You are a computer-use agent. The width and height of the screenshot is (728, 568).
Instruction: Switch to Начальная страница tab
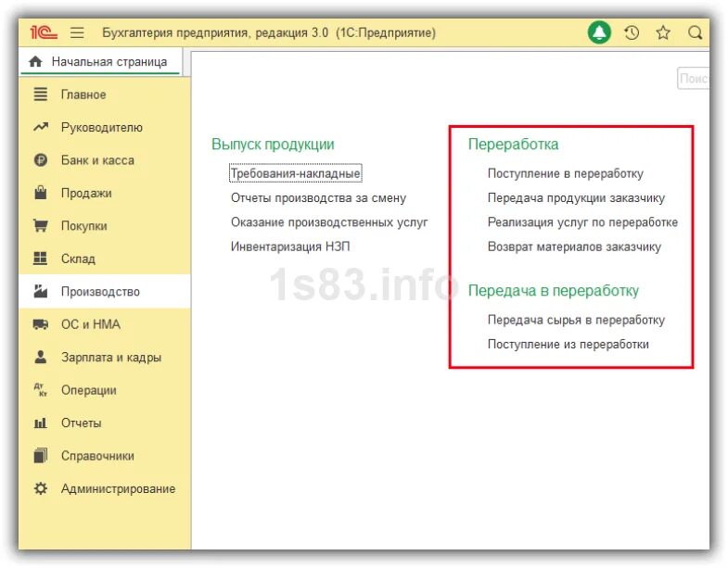click(100, 62)
